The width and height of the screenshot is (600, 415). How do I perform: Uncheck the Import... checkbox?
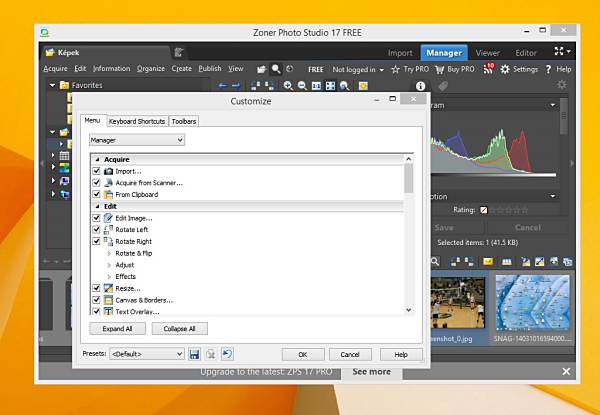[x=96, y=171]
